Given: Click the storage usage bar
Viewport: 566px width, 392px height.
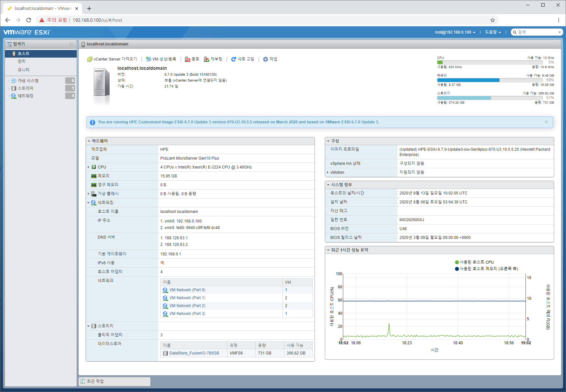Looking at the screenshot, I should (x=490, y=98).
